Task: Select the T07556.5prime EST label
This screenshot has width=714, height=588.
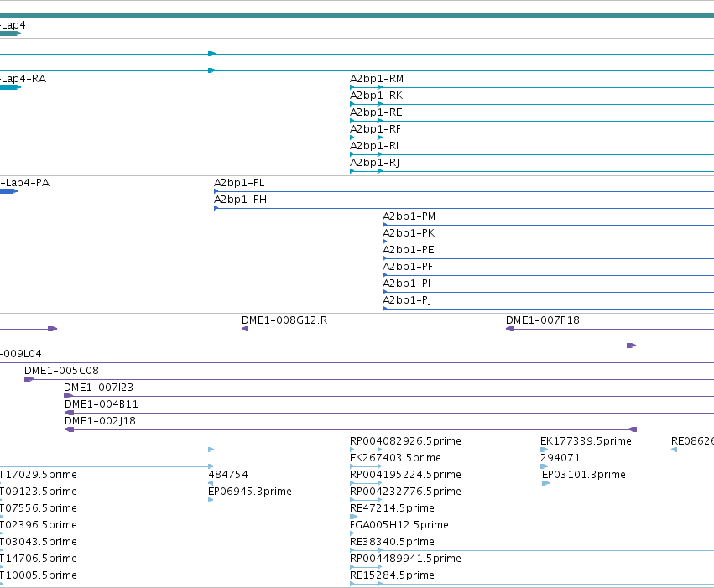Action: coord(39,509)
